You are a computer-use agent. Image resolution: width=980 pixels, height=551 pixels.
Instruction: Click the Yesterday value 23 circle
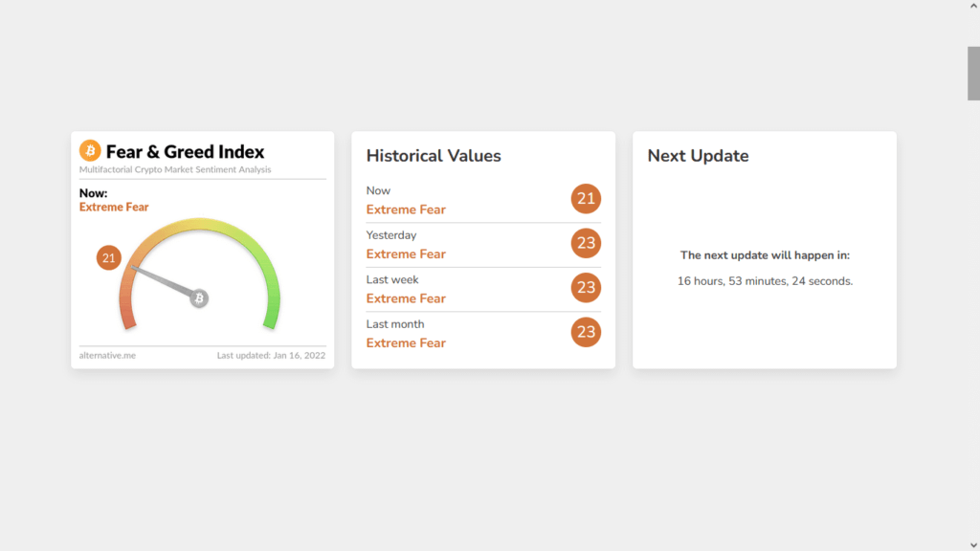point(586,243)
